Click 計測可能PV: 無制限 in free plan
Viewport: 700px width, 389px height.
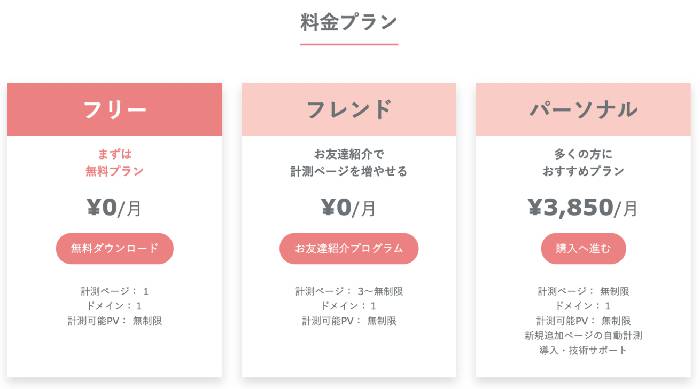[115, 321]
